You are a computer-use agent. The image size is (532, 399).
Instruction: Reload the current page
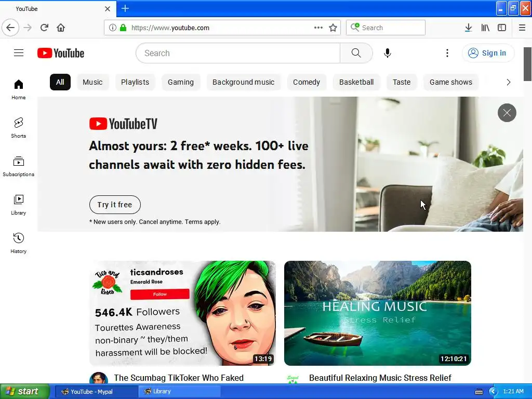pyautogui.click(x=44, y=28)
